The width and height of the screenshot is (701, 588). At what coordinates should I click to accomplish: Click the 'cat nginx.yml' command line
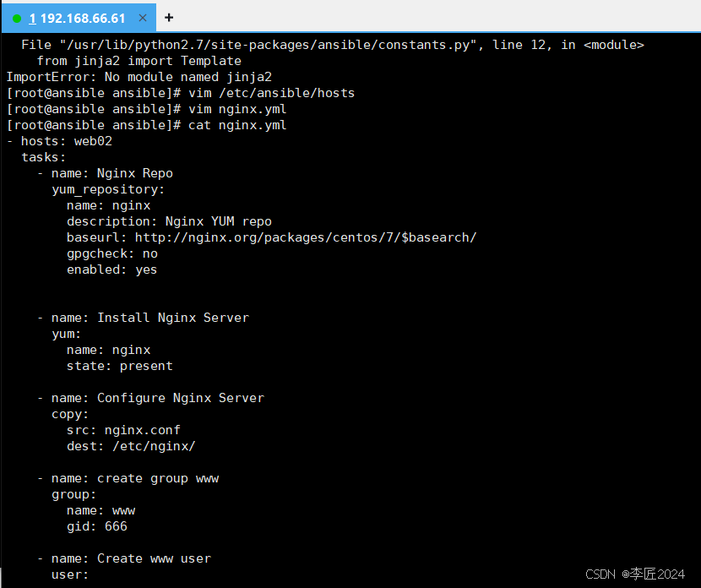[146, 125]
